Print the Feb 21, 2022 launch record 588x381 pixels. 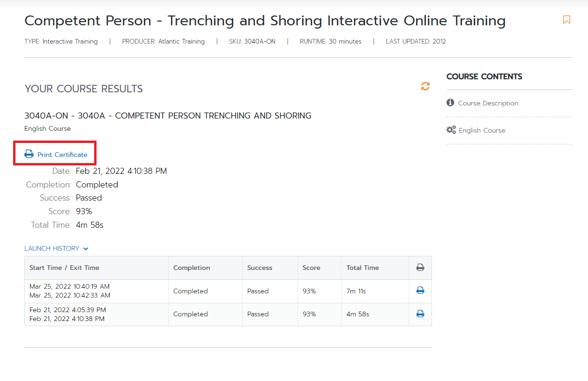pyautogui.click(x=420, y=314)
